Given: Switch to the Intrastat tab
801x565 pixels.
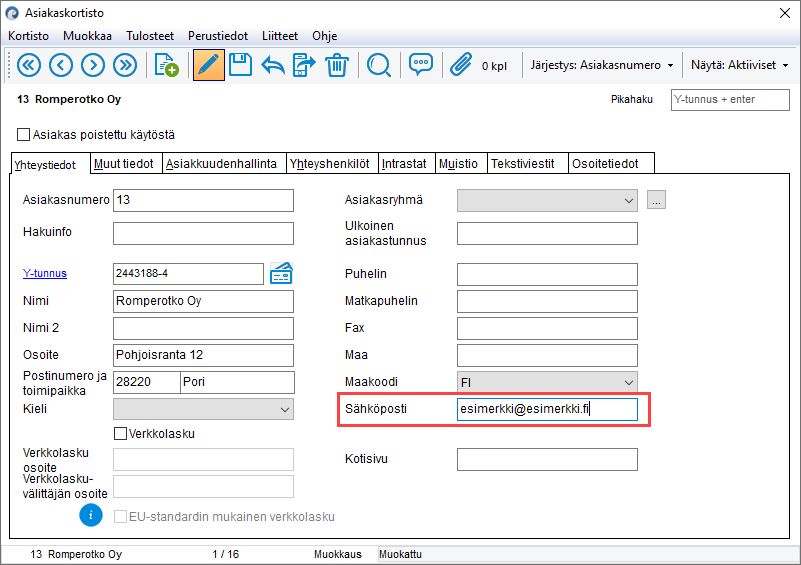Looking at the screenshot, I should click(x=407, y=163).
